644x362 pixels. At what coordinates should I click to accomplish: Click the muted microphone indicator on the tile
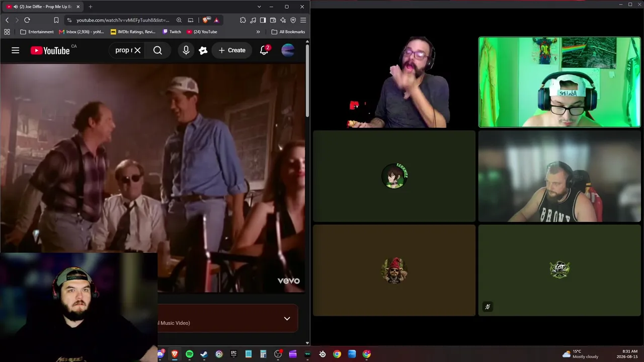click(x=488, y=307)
